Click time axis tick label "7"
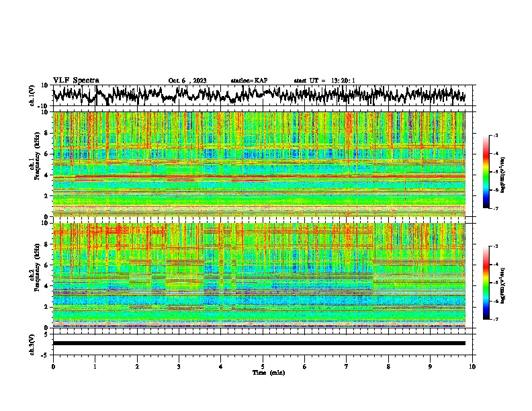 347,367
